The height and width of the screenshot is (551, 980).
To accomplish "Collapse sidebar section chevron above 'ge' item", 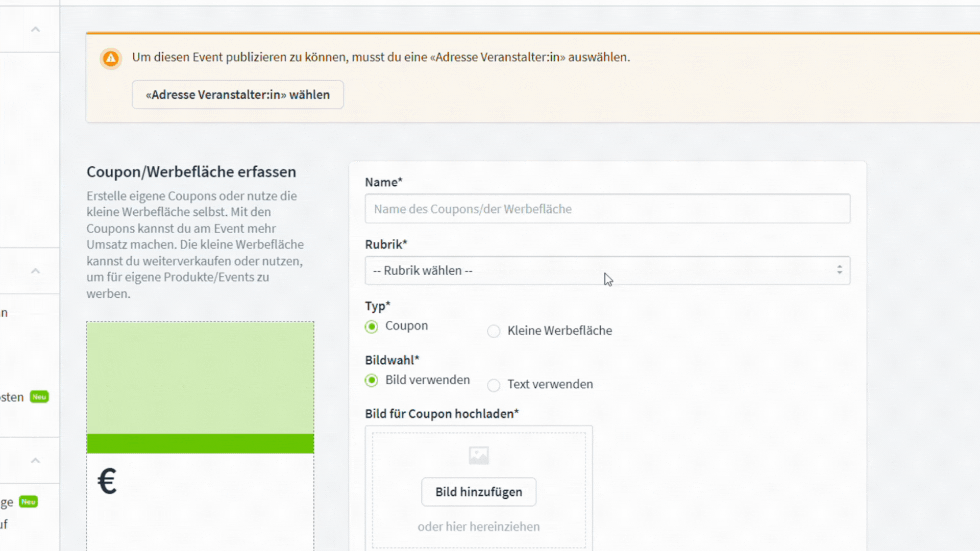I will 35,461.
